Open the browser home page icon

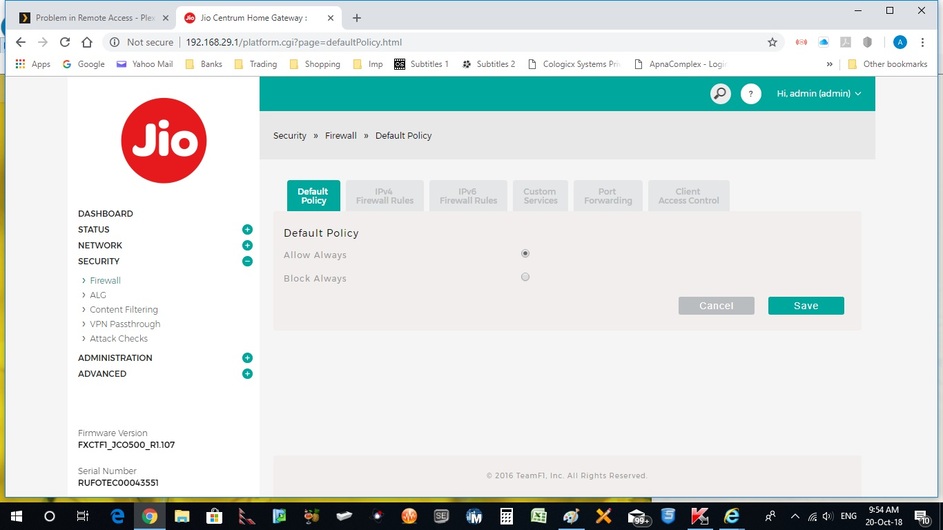pyautogui.click(x=87, y=42)
